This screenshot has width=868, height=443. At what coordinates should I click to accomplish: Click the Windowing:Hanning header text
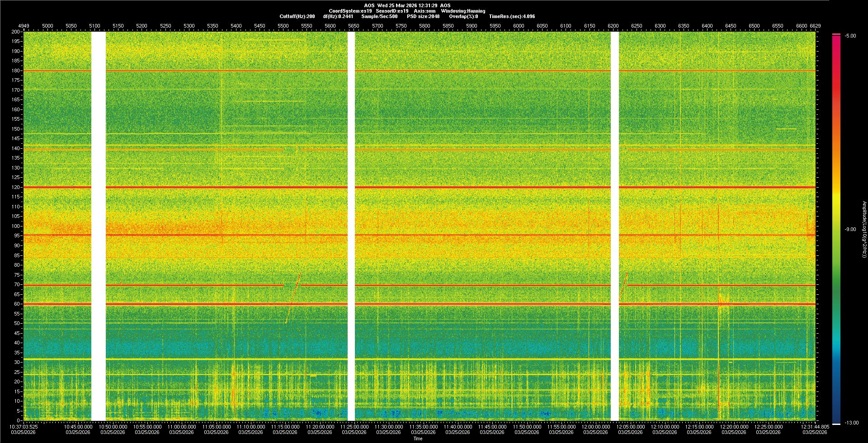click(463, 11)
